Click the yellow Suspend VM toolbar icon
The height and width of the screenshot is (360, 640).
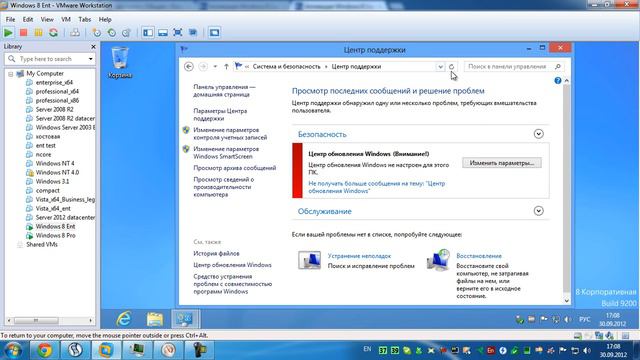pos(38,33)
